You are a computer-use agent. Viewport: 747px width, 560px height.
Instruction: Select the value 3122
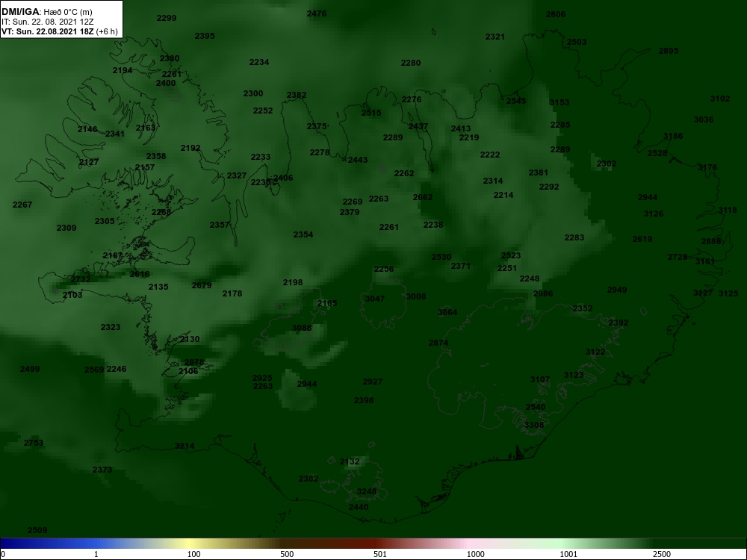[x=595, y=352]
